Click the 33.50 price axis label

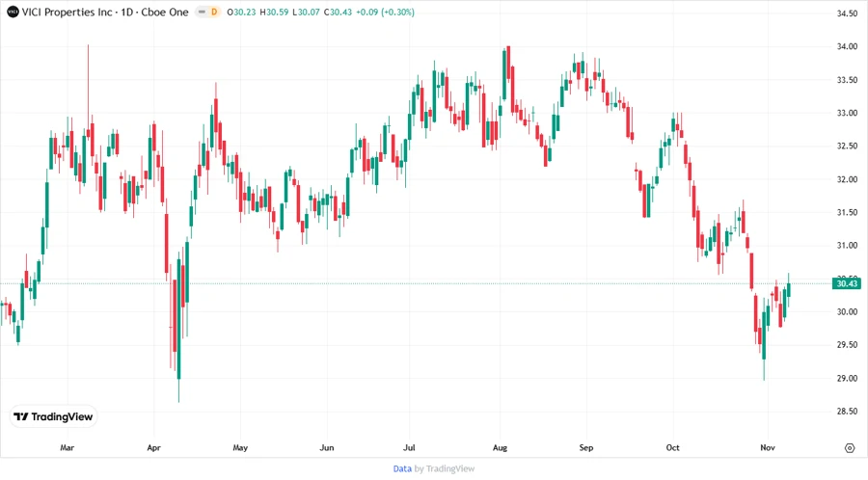pos(847,80)
